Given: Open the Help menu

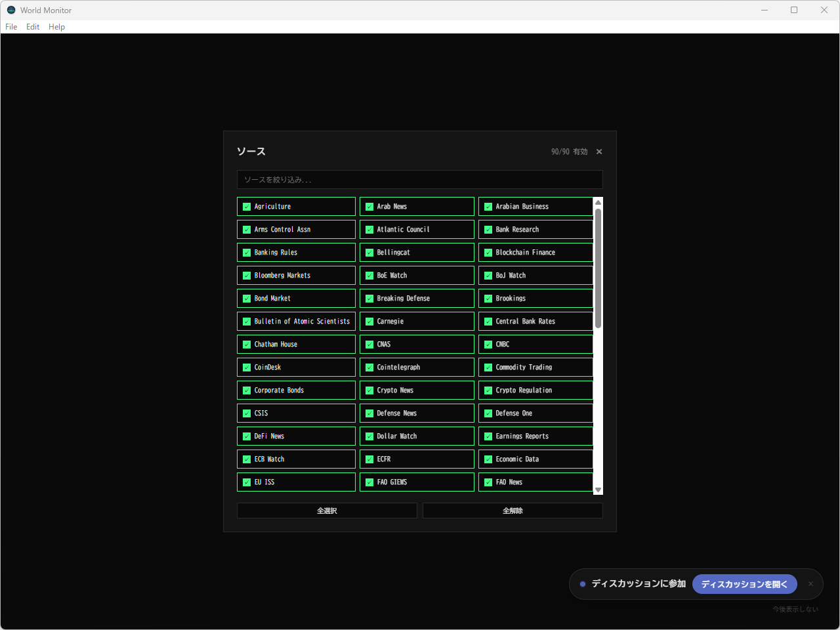Looking at the screenshot, I should 57,27.
